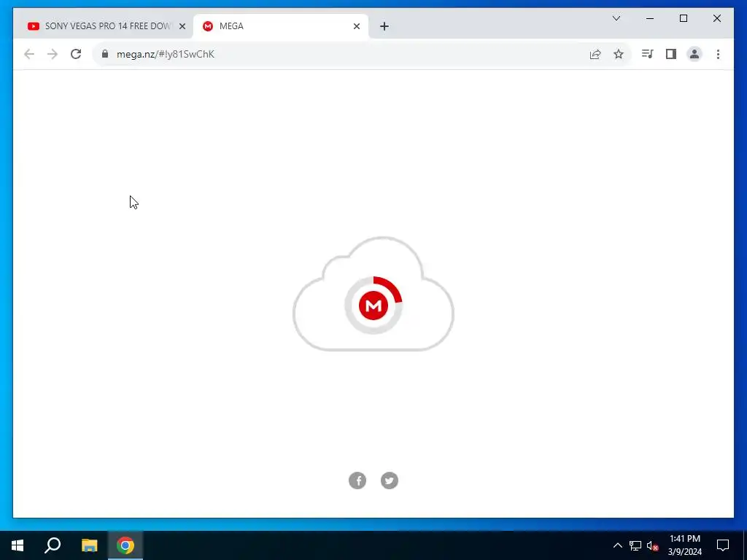Open the Windows Start menu
The width and height of the screenshot is (747, 560).
(18, 545)
